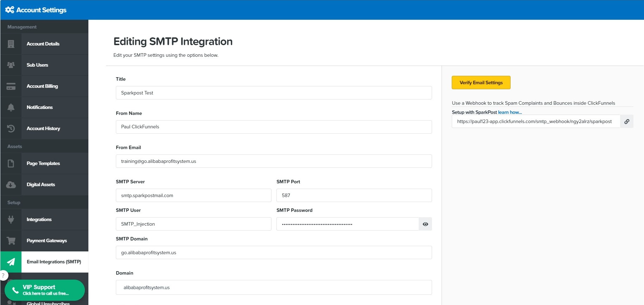Focus the SMTP Server field
Viewport: 644px width, 305px height.
193,195
